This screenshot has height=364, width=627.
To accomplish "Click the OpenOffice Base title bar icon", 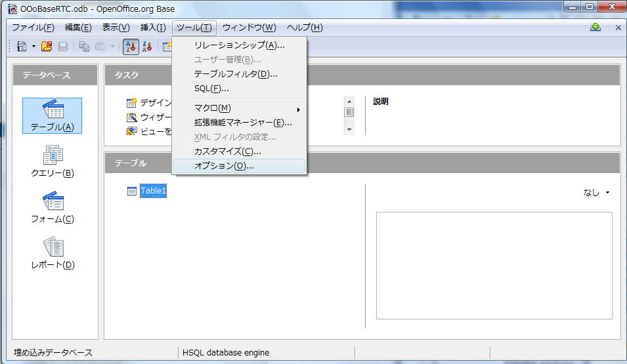I will [x=12, y=9].
